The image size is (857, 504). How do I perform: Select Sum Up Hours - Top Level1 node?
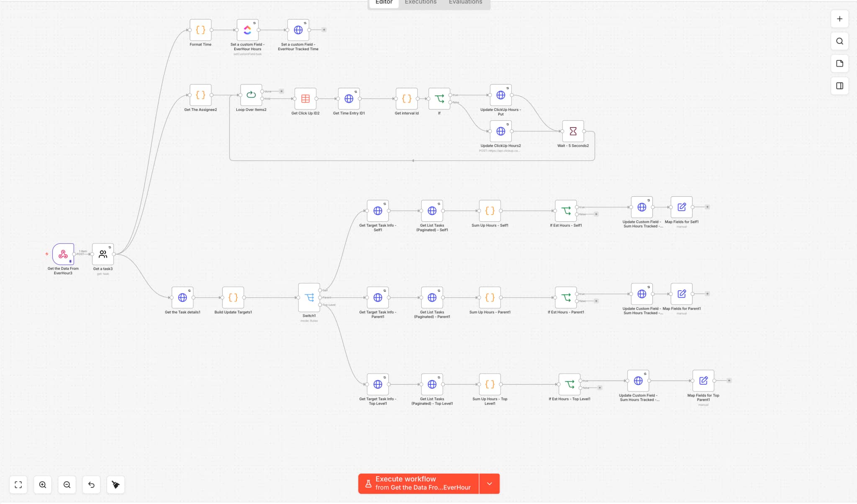pyautogui.click(x=490, y=384)
